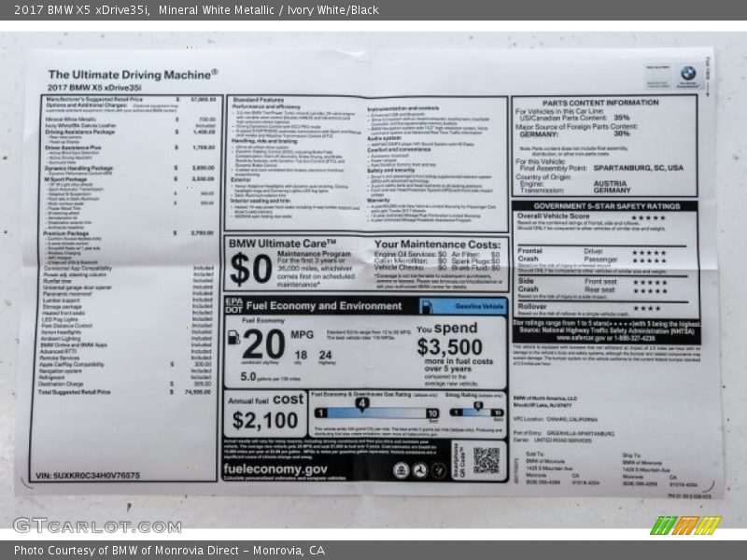This screenshot has height=560, width=747.
Task: Click the BMW roundel logo
Action: coord(687,73)
